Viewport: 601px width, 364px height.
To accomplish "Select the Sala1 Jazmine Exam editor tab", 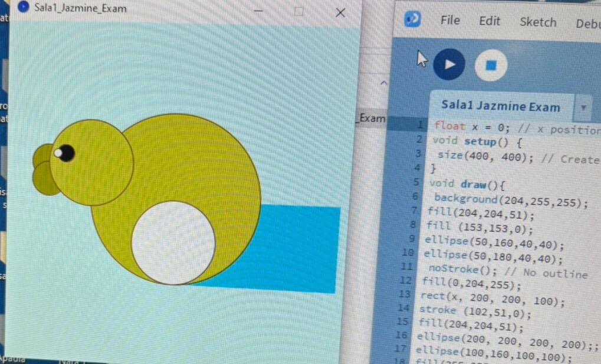I will click(x=500, y=107).
